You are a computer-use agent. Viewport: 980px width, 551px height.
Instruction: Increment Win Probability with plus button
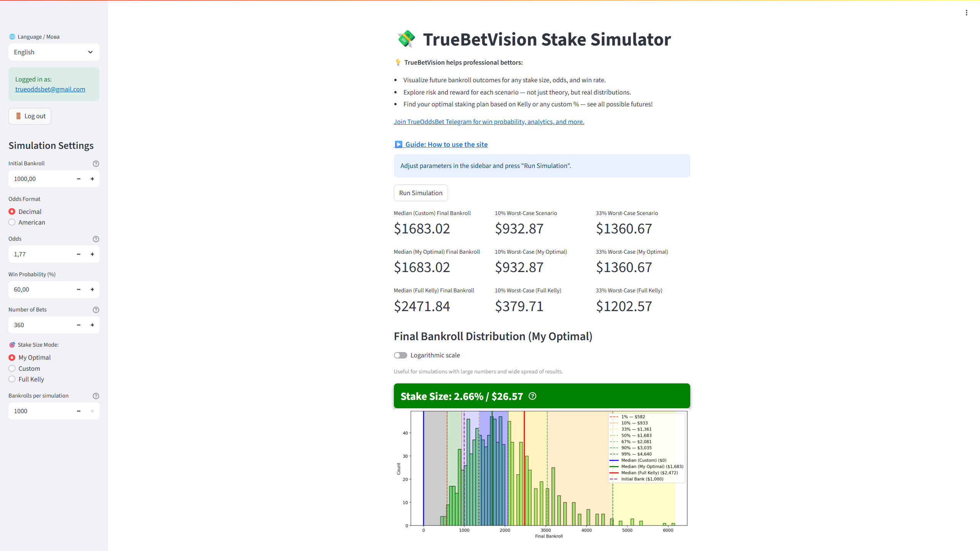point(92,290)
